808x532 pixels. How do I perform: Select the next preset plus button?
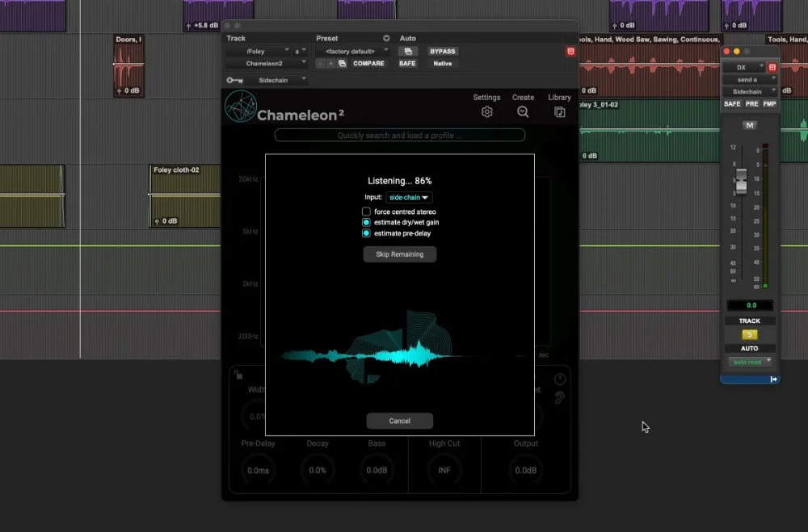coord(330,63)
